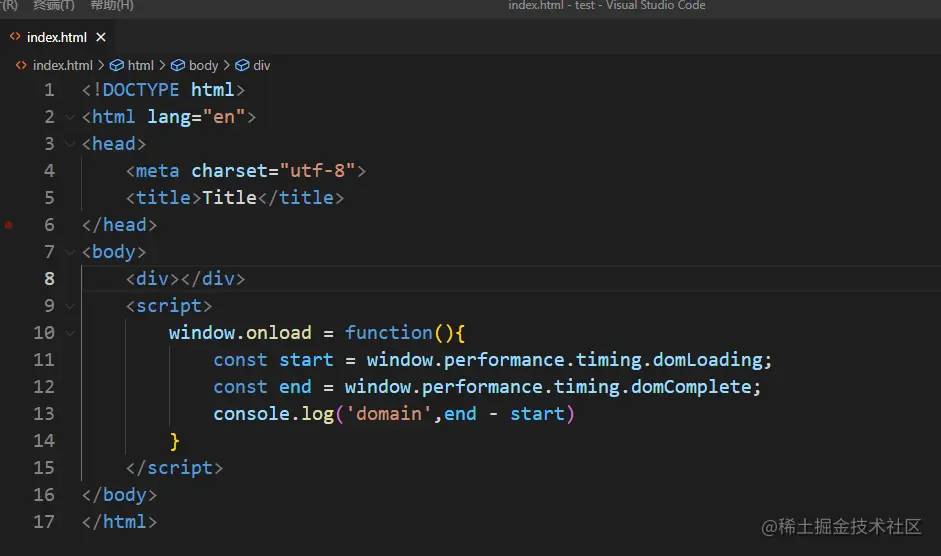
Task: Click the closing html tag on line 17
Action: pos(119,522)
